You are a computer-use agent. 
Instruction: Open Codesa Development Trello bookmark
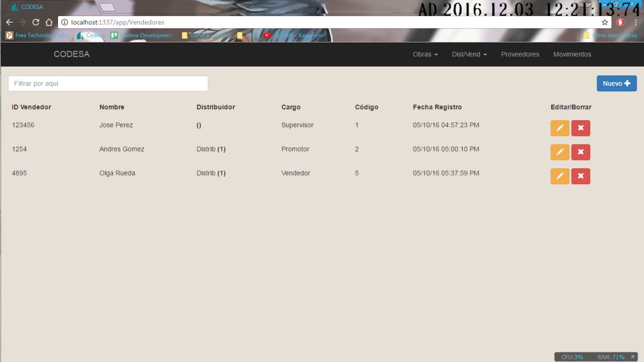(x=142, y=35)
